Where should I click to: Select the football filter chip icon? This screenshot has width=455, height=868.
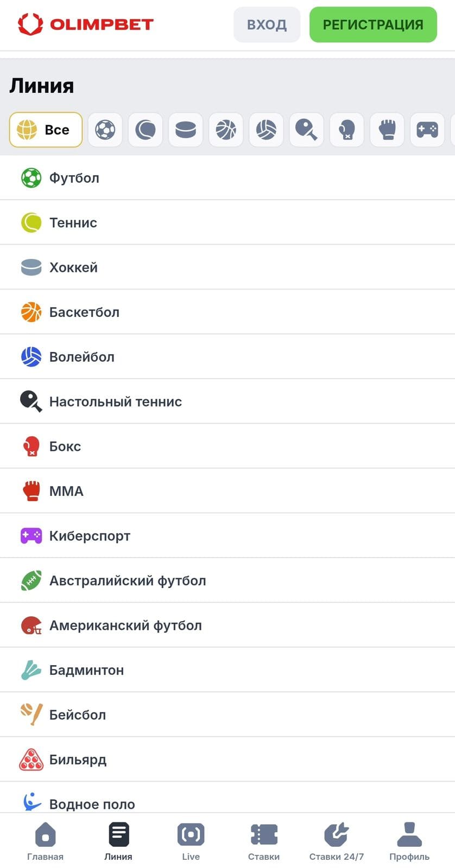[105, 130]
